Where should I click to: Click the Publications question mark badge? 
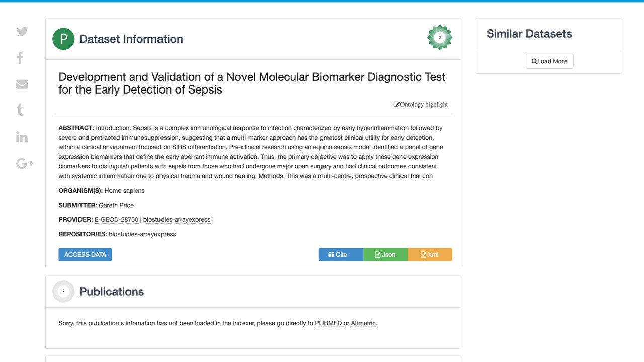[x=63, y=292]
